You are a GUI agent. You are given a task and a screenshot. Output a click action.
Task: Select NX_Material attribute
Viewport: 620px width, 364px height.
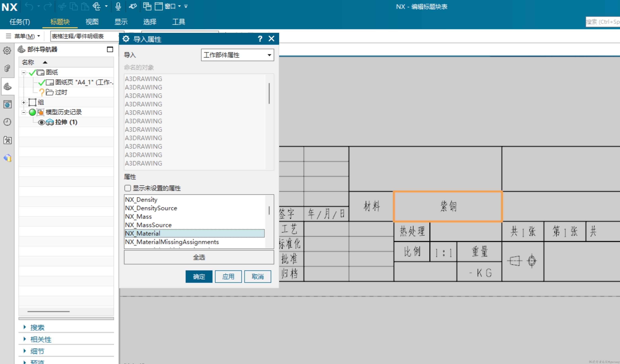(195, 233)
